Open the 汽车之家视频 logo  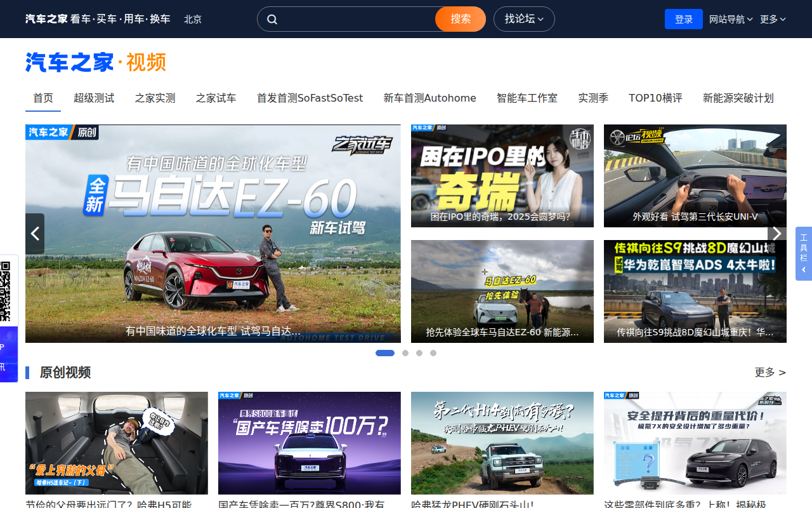pos(96,62)
